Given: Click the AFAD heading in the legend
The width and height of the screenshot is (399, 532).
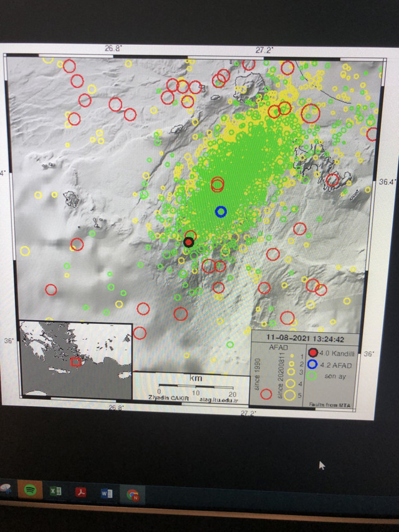Looking at the screenshot, I should [x=277, y=346].
